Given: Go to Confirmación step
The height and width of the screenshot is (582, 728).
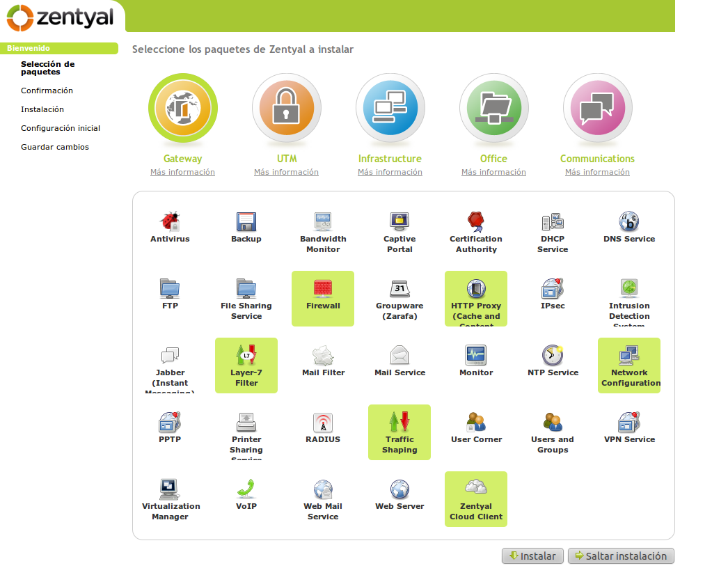Looking at the screenshot, I should click(47, 91).
